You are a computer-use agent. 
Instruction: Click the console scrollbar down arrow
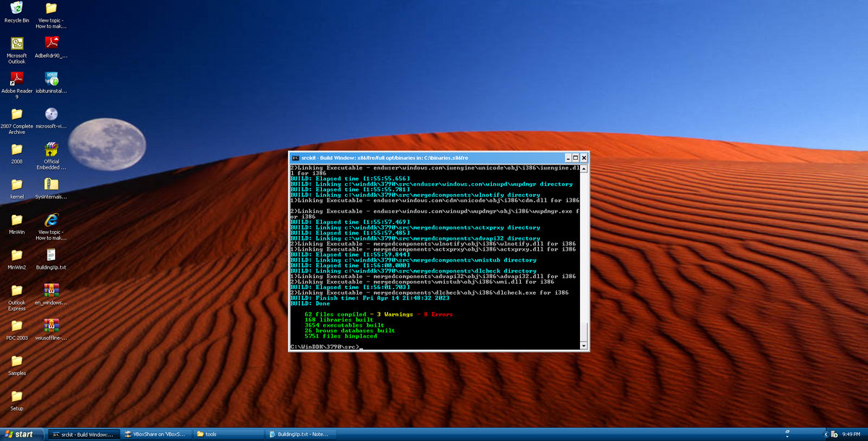(584, 347)
